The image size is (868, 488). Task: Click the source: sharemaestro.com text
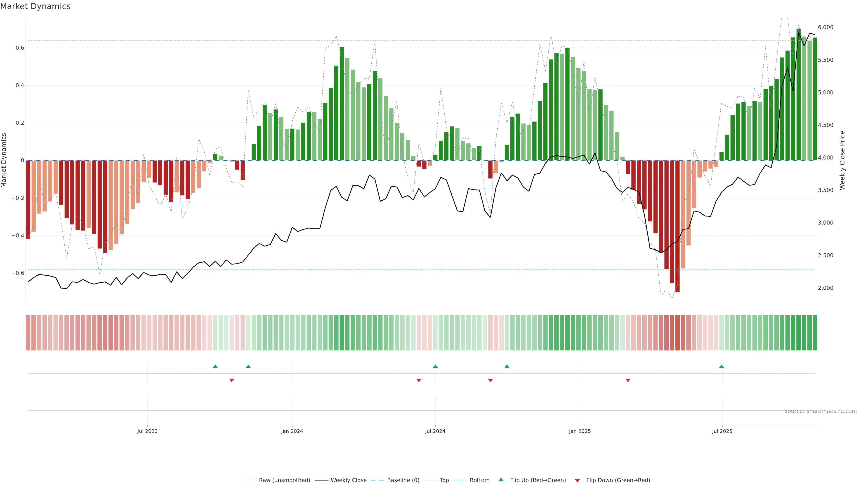click(821, 411)
